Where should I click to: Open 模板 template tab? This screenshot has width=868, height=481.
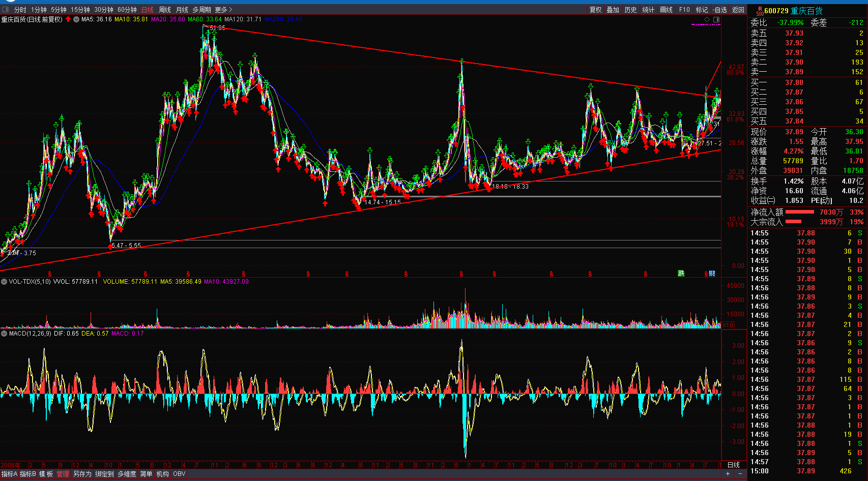[x=46, y=474]
